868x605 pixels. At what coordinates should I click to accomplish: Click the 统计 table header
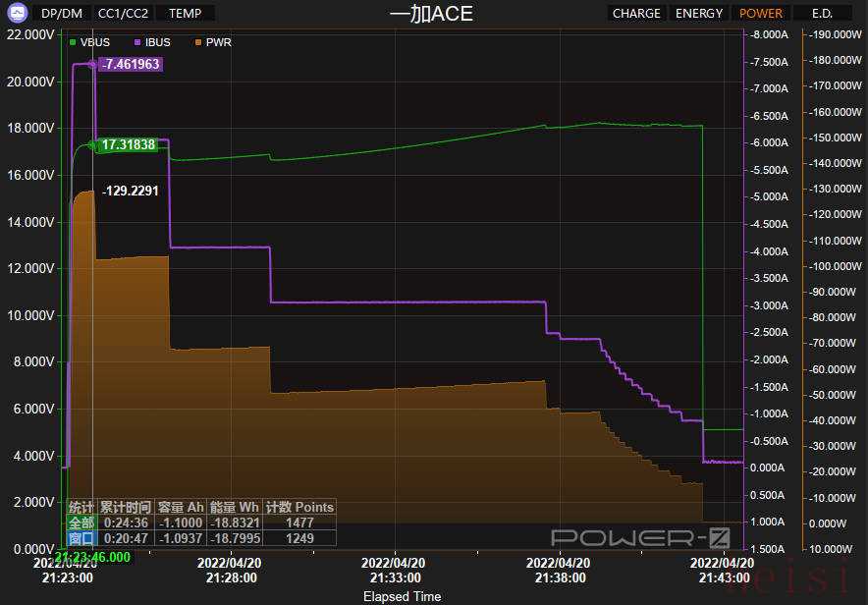pyautogui.click(x=81, y=507)
